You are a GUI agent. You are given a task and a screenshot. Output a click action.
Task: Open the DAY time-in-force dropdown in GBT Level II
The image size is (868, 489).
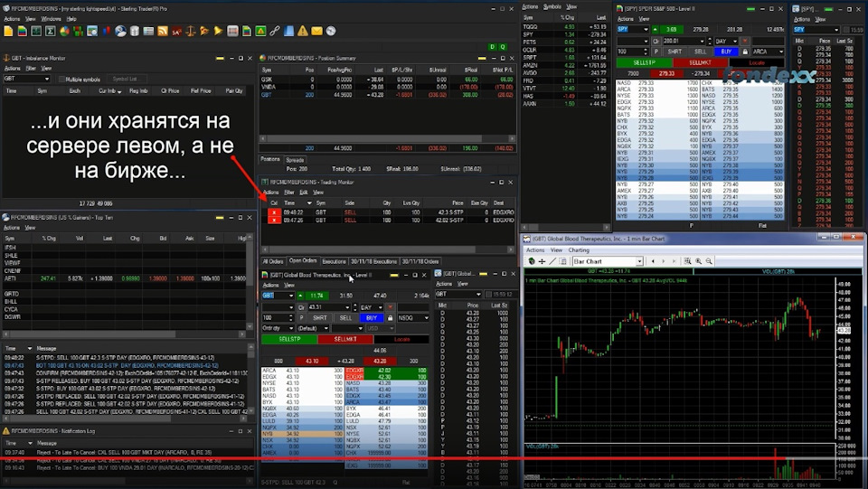[380, 307]
